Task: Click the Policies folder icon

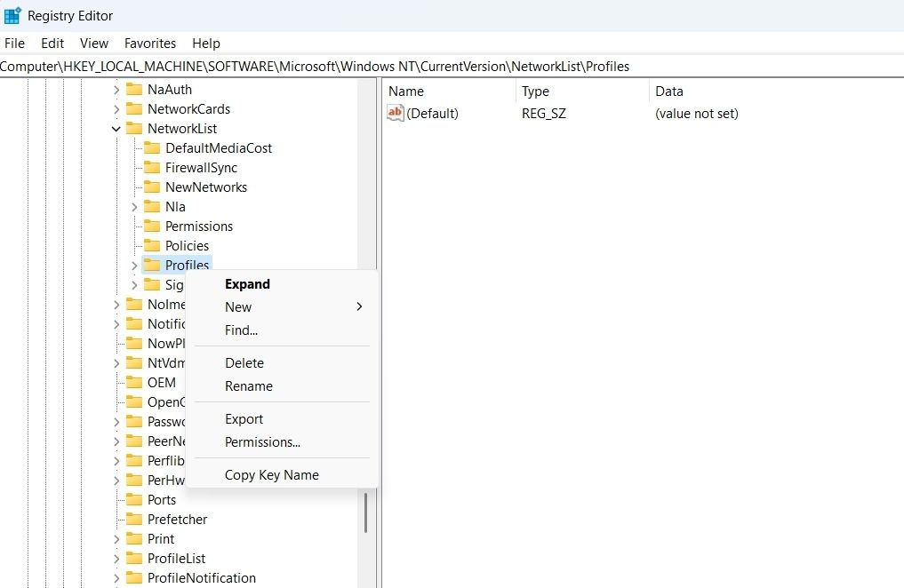Action: click(x=152, y=246)
